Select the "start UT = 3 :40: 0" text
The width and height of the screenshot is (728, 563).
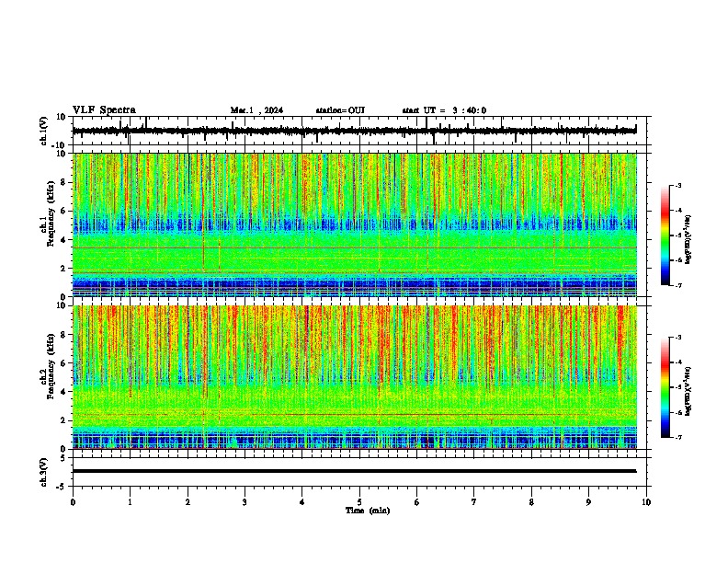pos(444,110)
